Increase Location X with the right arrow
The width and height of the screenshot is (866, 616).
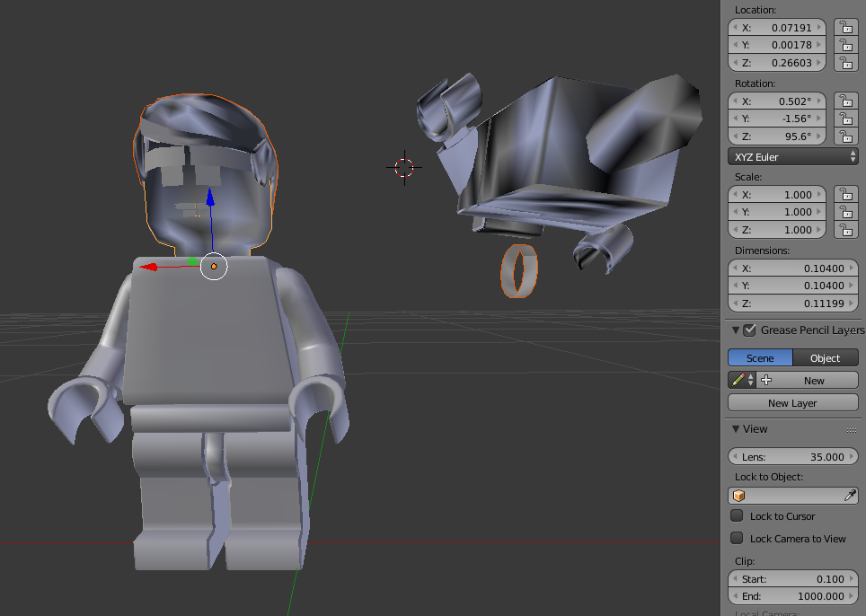(819, 27)
